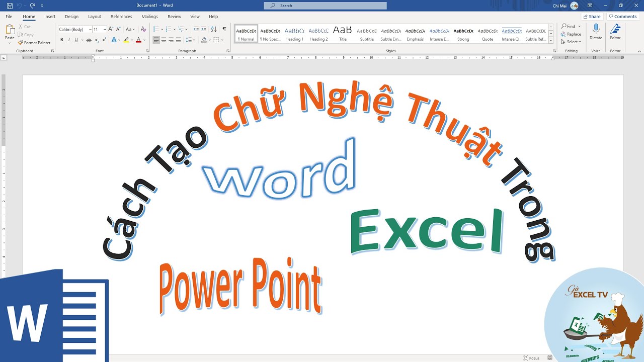Click the Format Painter button
The image size is (644, 362).
pos(34,43)
